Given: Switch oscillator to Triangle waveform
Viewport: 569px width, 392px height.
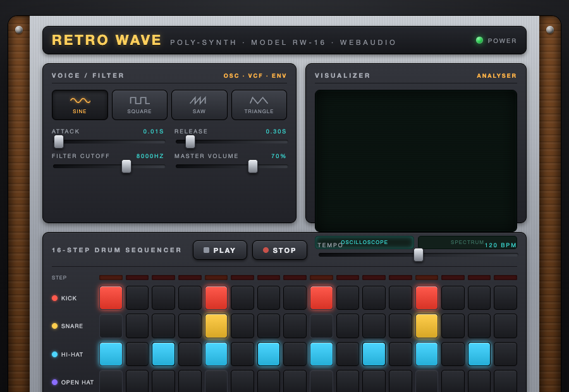Looking at the screenshot, I should [x=259, y=105].
